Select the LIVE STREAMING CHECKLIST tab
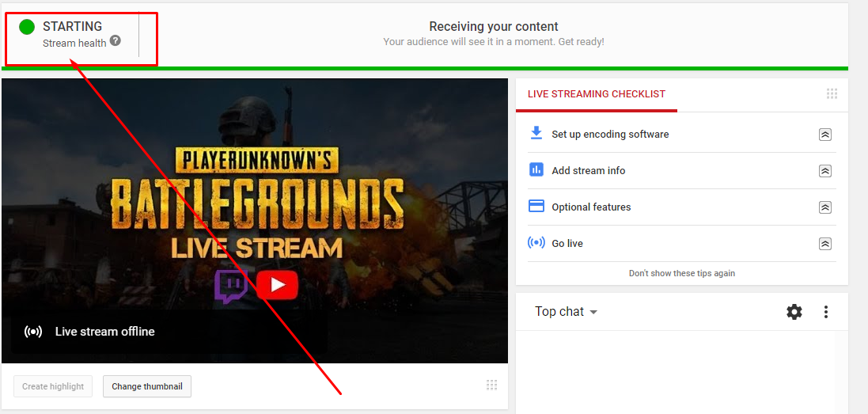 [596, 95]
